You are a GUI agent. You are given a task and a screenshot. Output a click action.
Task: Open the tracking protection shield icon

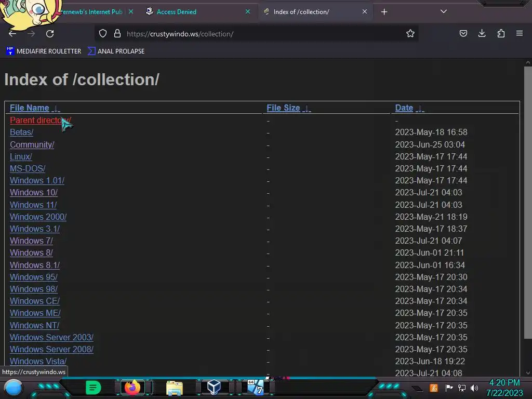click(103, 34)
